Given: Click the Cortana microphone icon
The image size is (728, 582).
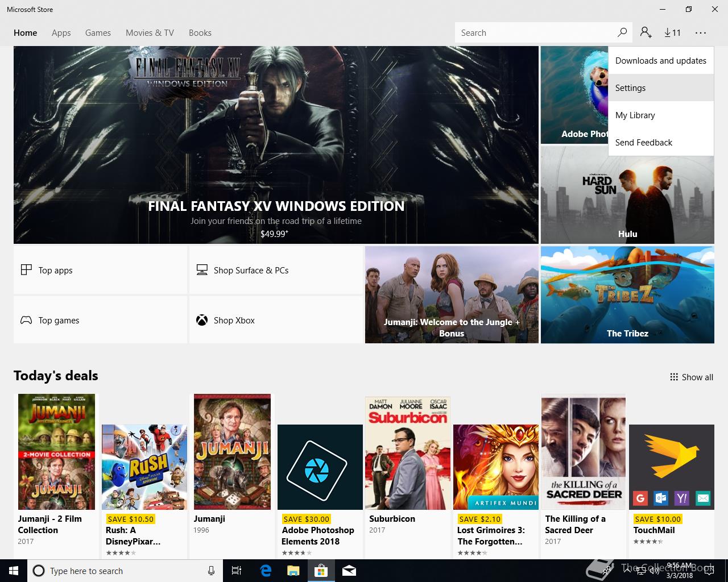Looking at the screenshot, I should 211,571.
